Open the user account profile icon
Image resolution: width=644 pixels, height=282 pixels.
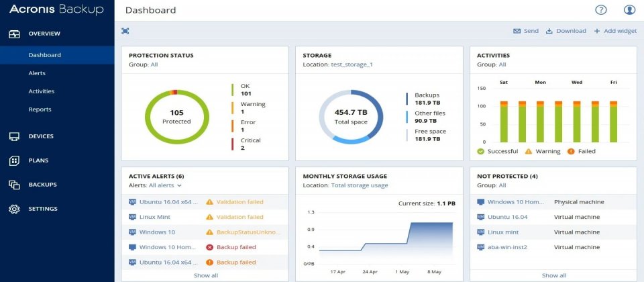[629, 10]
